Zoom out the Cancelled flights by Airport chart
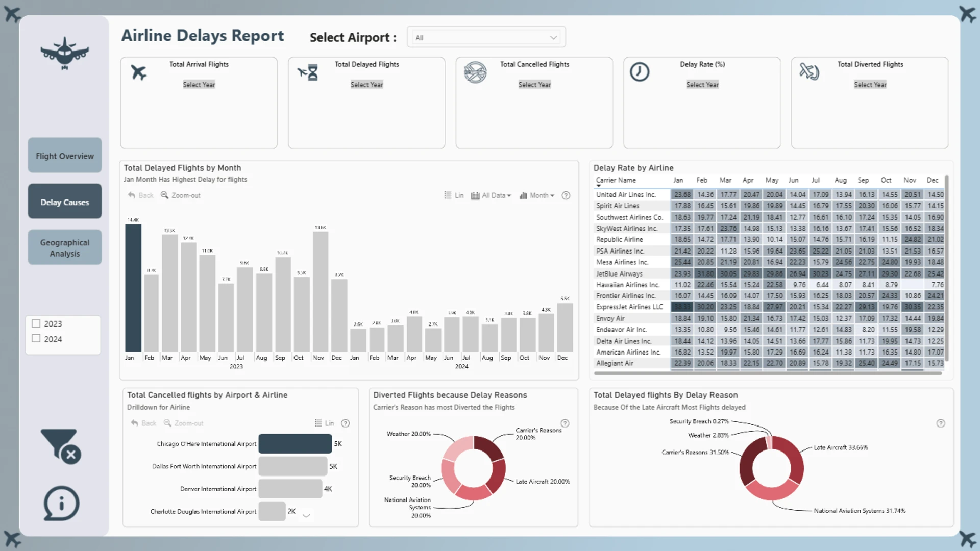Viewport: 980px width, 551px height. pyautogui.click(x=183, y=423)
